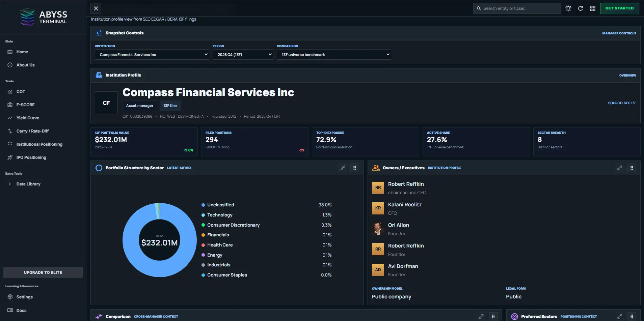Click the GET STARTED button
644x321 pixels.
click(x=619, y=8)
